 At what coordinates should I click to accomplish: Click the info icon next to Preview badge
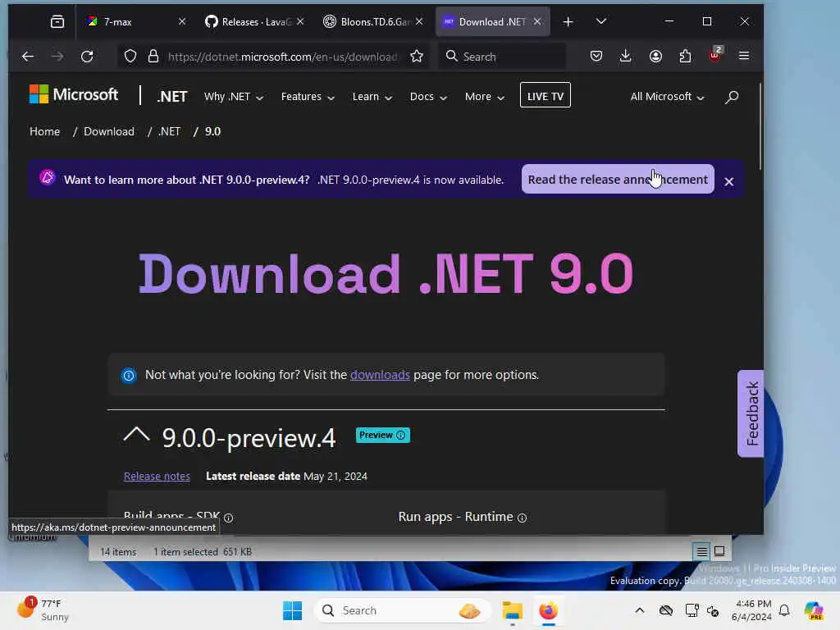400,435
